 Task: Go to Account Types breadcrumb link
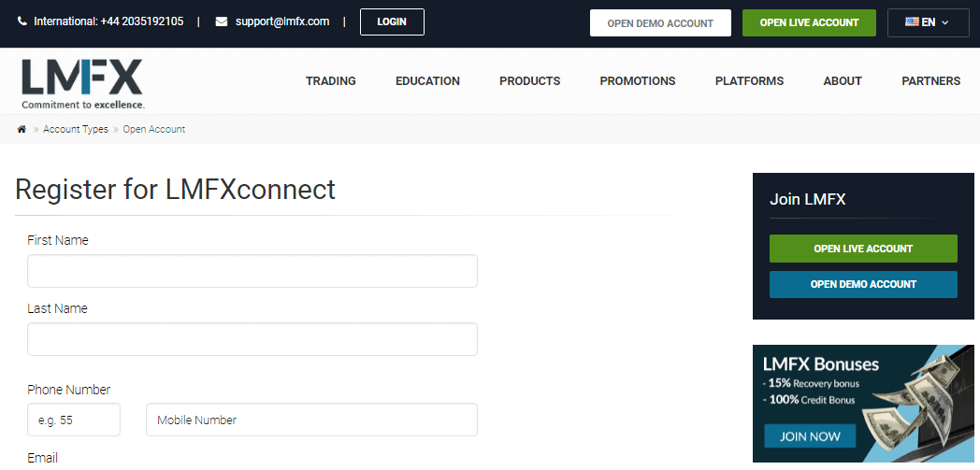pos(76,129)
